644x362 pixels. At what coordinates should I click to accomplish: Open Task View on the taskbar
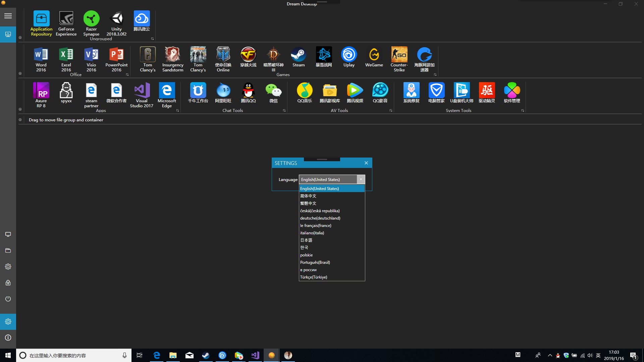(x=140, y=355)
